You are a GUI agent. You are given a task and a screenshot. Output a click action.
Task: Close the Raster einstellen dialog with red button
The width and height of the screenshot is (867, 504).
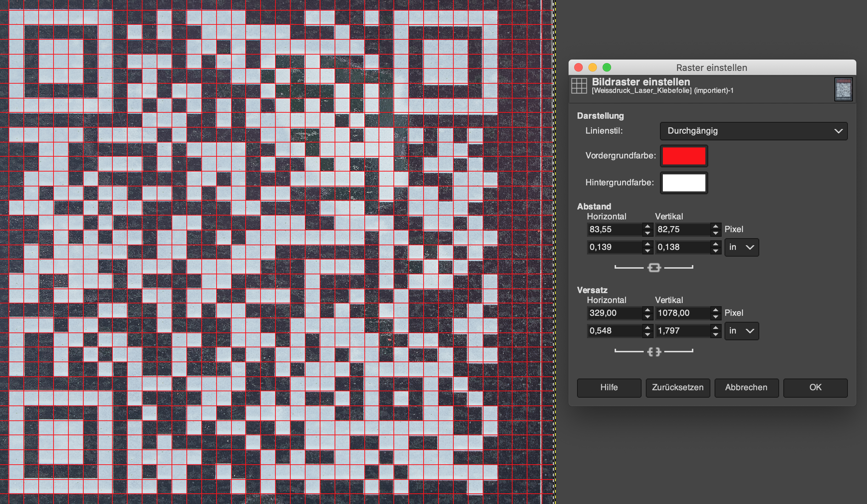[578, 67]
